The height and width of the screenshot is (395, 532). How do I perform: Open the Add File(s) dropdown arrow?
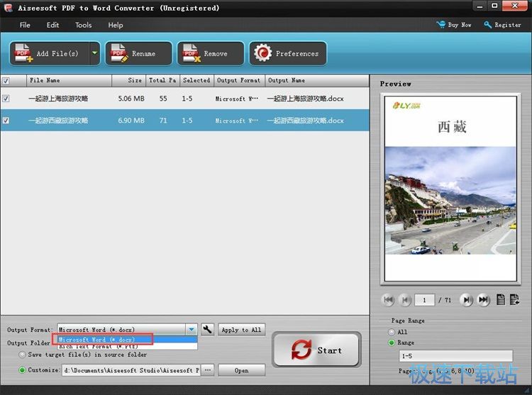point(94,53)
